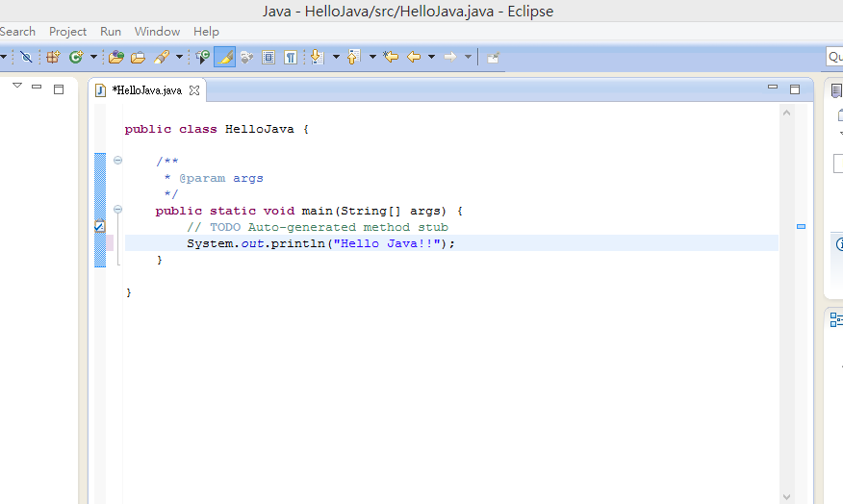
Task: Click the 'println' text in code
Action: click(x=298, y=244)
